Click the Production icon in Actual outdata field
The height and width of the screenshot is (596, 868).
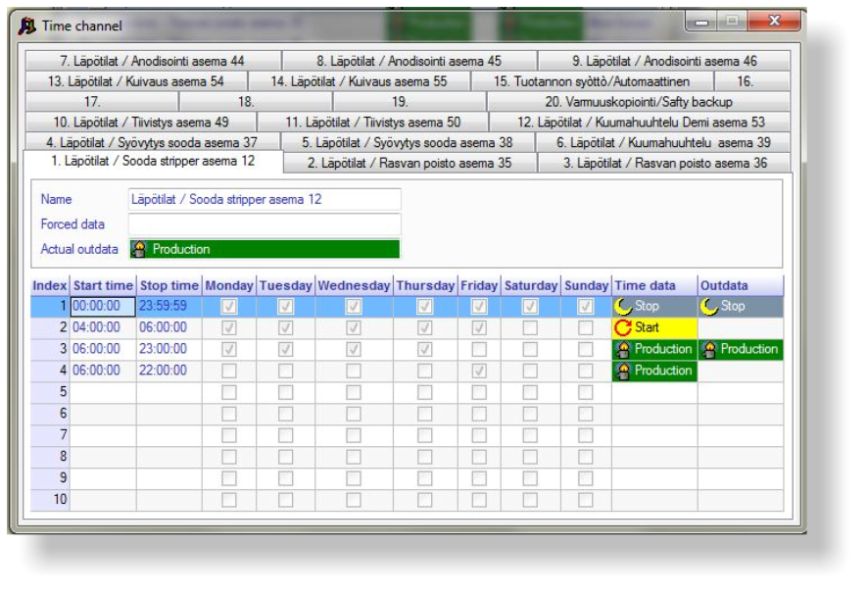(140, 249)
